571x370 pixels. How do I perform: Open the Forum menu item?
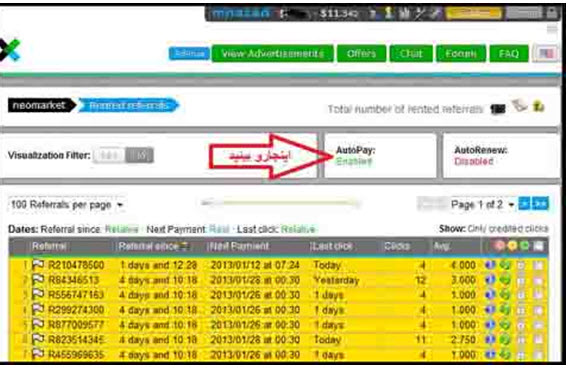[x=461, y=54]
